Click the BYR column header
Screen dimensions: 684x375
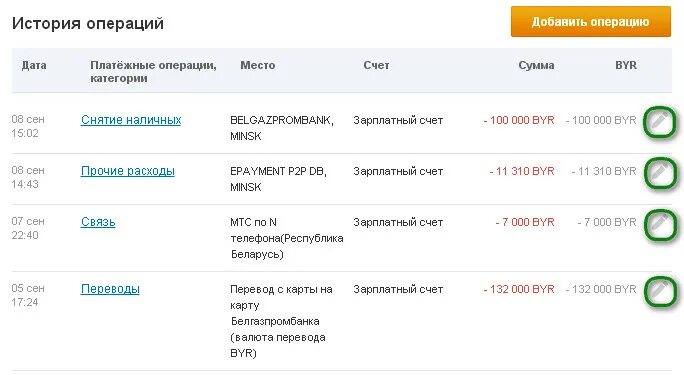[x=626, y=65]
